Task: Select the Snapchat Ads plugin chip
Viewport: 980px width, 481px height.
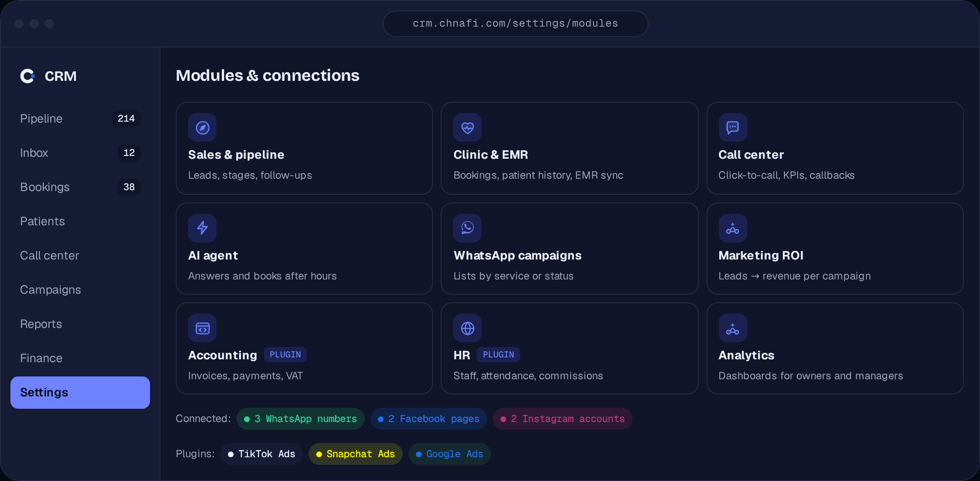Action: (355, 454)
